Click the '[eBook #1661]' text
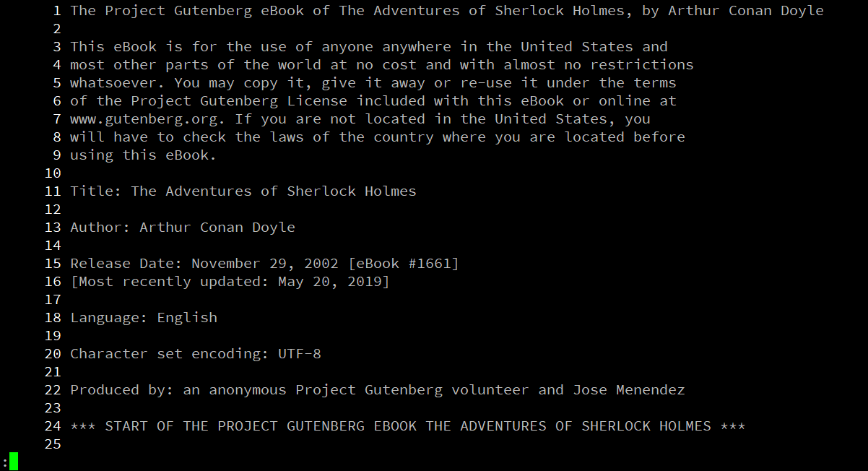868x471 pixels. 403,264
